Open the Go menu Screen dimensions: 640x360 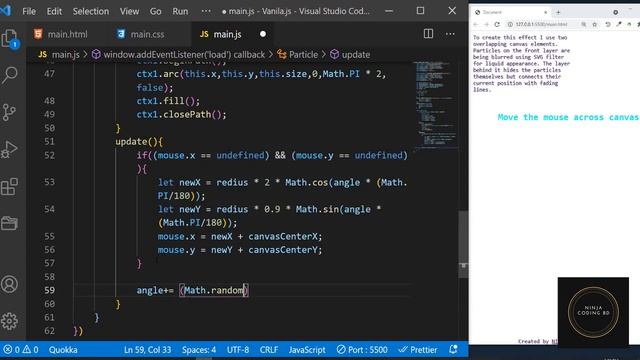[156, 11]
